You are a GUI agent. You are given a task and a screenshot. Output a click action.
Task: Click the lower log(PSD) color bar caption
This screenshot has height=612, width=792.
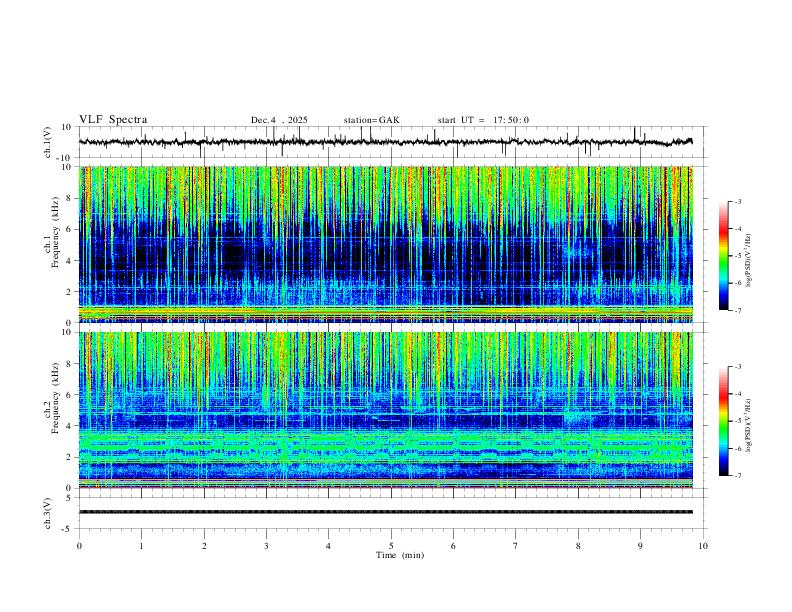[x=748, y=425]
